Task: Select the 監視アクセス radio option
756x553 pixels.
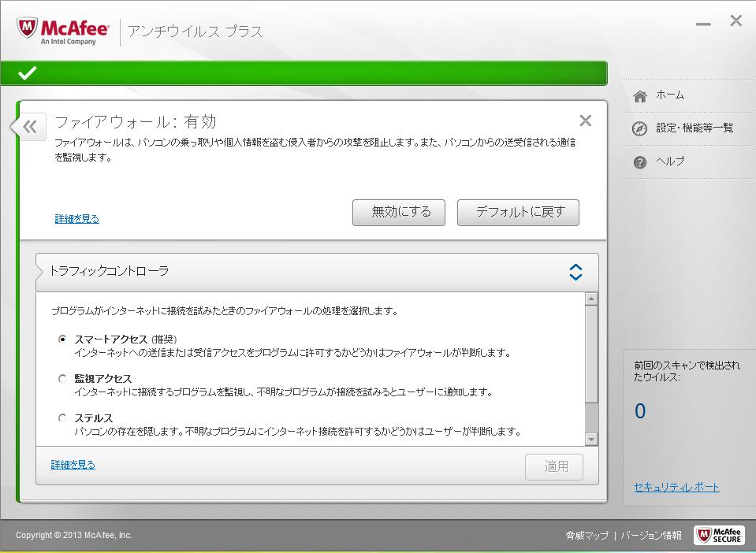Action: tap(62, 379)
